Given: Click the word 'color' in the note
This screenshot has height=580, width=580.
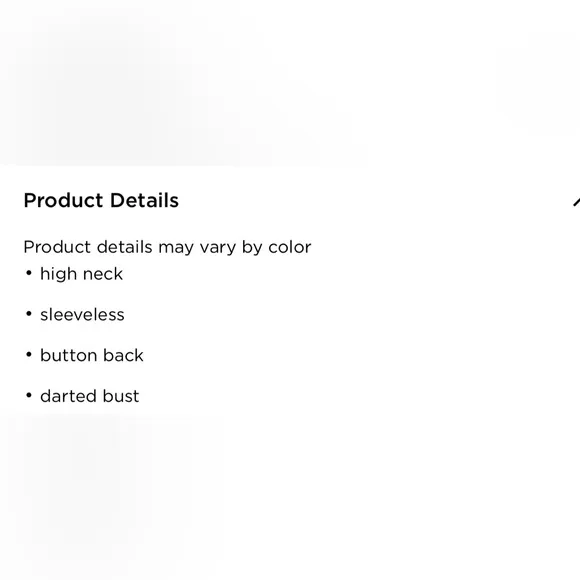Looking at the screenshot, I should pos(290,247).
